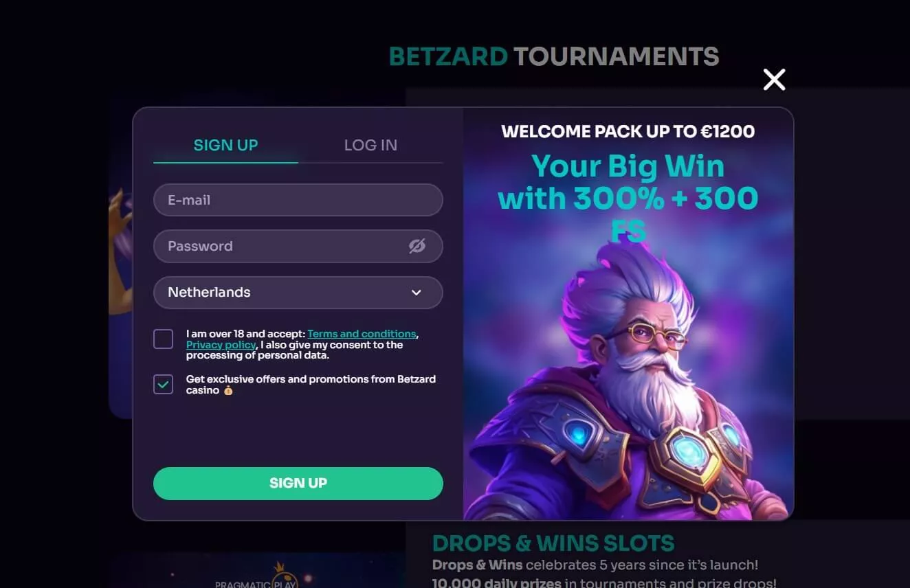The image size is (910, 588).
Task: Click the Welcome Pack up to €1200 heading
Action: [628, 131]
